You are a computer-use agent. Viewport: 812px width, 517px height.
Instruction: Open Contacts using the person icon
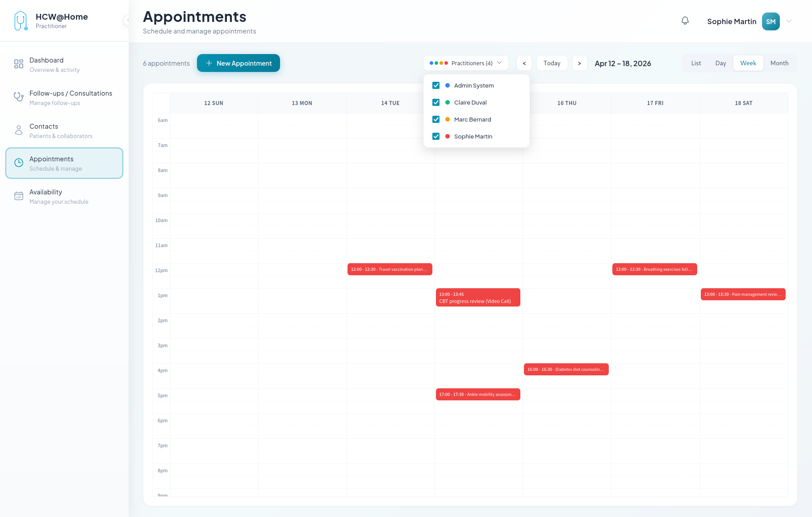tap(18, 130)
